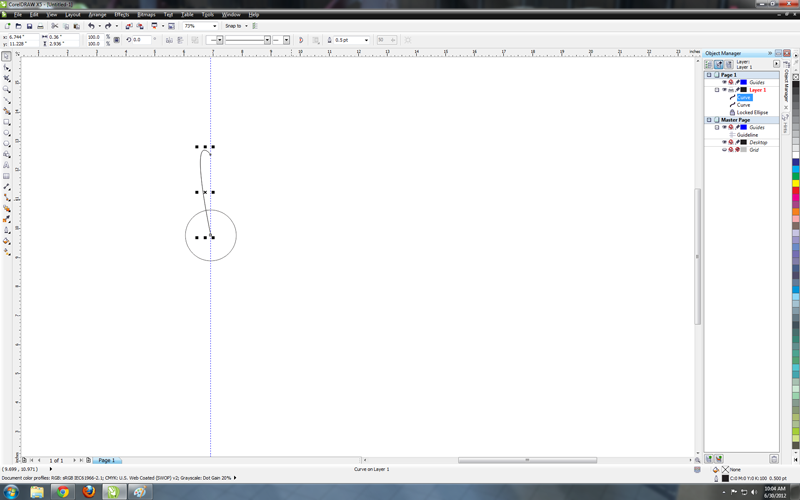Open Object Manager flyout arrow button
This screenshot has height=500, width=800.
(x=776, y=64)
